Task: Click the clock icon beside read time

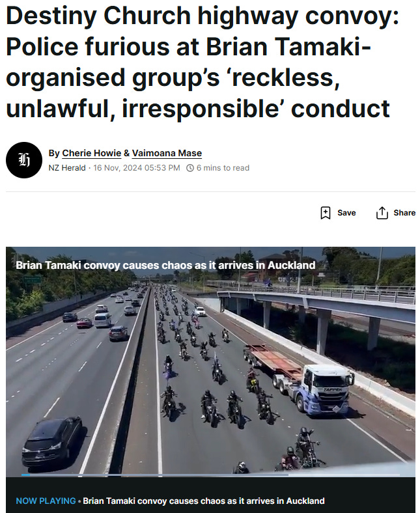Action: tap(190, 168)
